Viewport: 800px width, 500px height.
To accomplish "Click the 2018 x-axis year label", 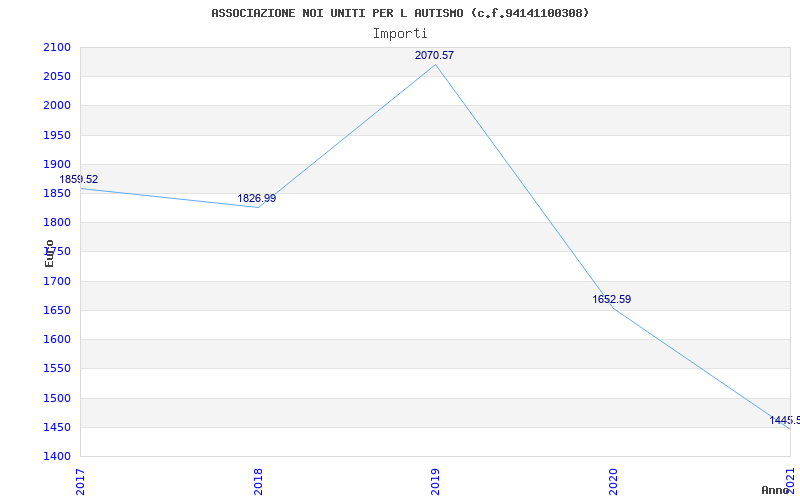I will coord(258,482).
